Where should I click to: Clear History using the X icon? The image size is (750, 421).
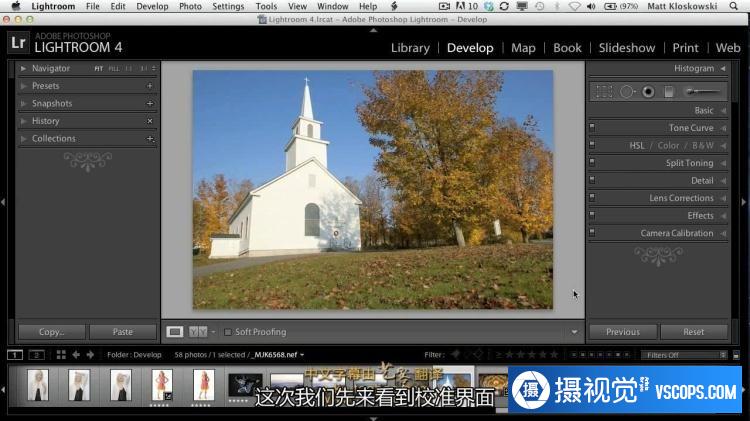[x=150, y=121]
